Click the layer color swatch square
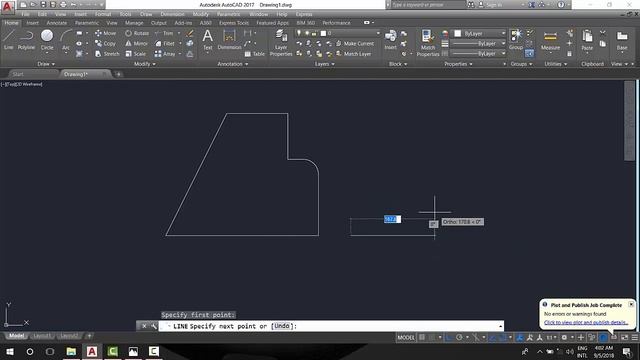 [x=323, y=33]
